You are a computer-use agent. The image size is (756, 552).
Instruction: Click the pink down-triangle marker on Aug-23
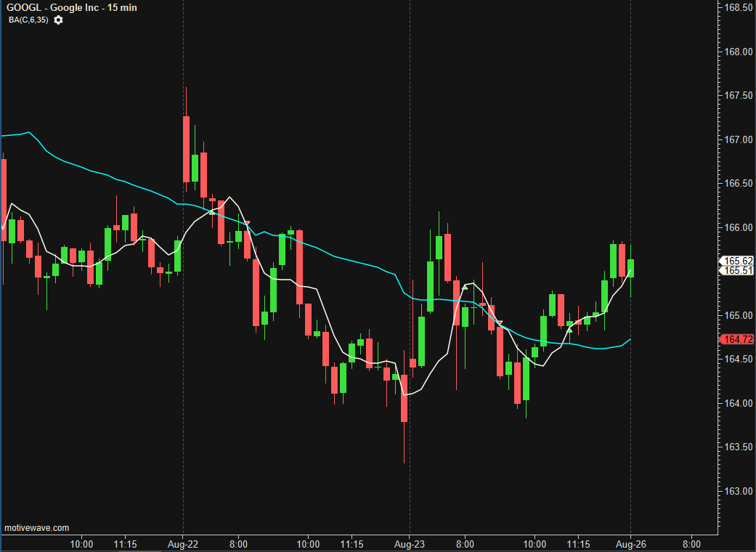[x=500, y=322]
